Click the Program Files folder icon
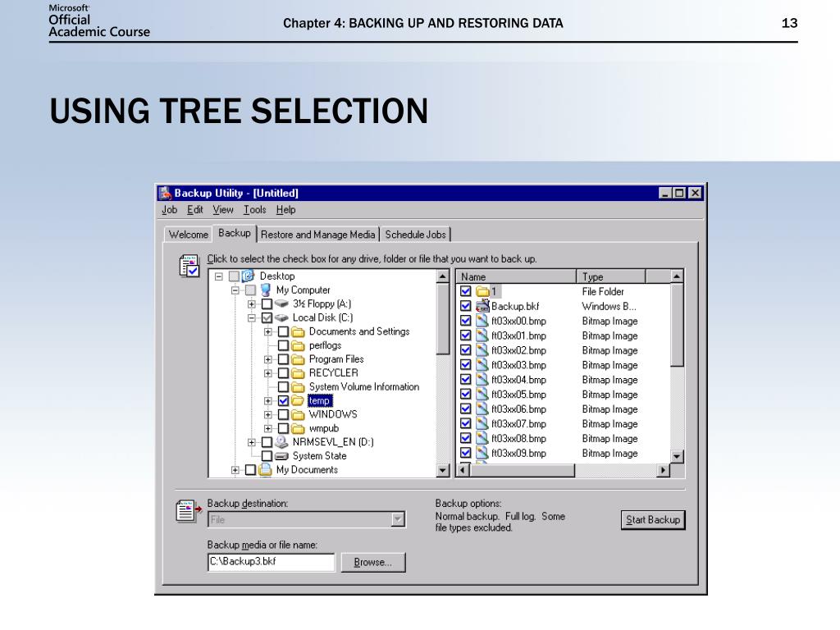The width and height of the screenshot is (840, 630). click(299, 359)
